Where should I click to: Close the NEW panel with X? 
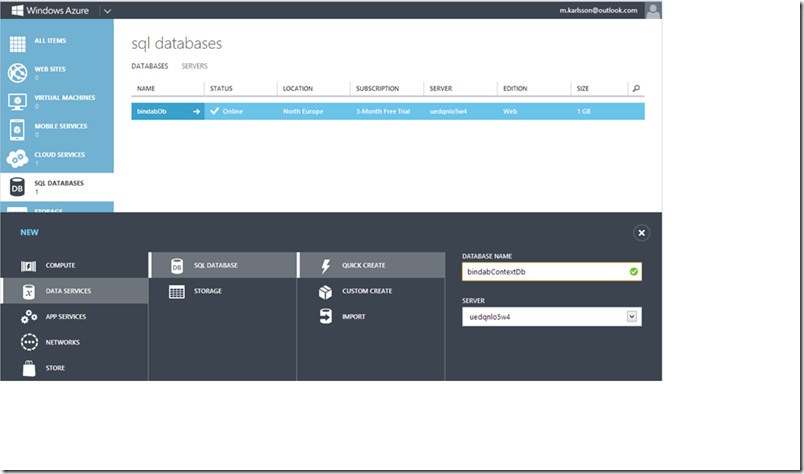641,233
